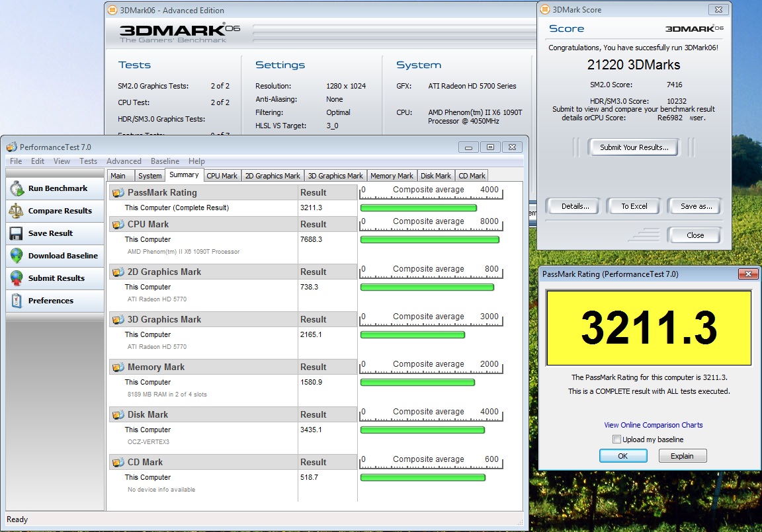Screen dimensions: 762x532
Task: Click the Disk Mark section icon
Action: [118, 415]
